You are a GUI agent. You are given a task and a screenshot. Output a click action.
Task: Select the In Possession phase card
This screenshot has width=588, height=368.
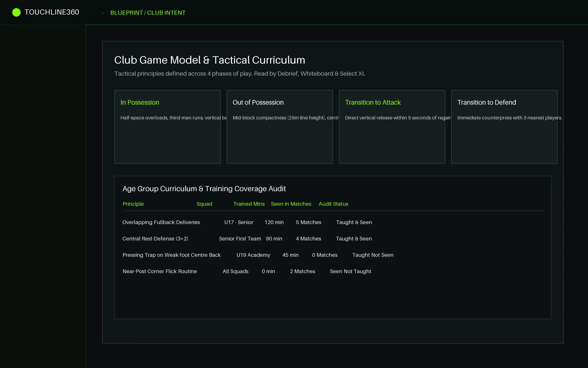tap(167, 127)
